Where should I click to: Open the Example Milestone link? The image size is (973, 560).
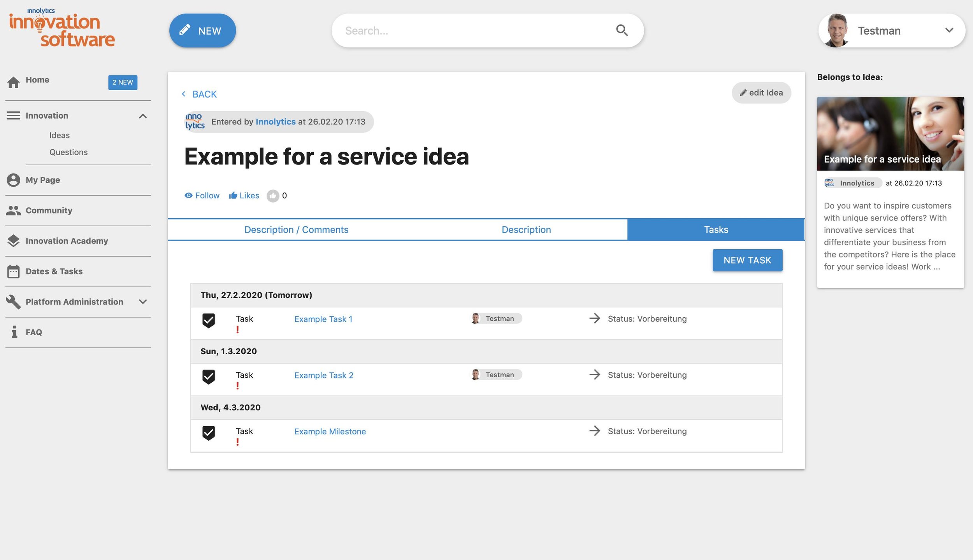(330, 431)
